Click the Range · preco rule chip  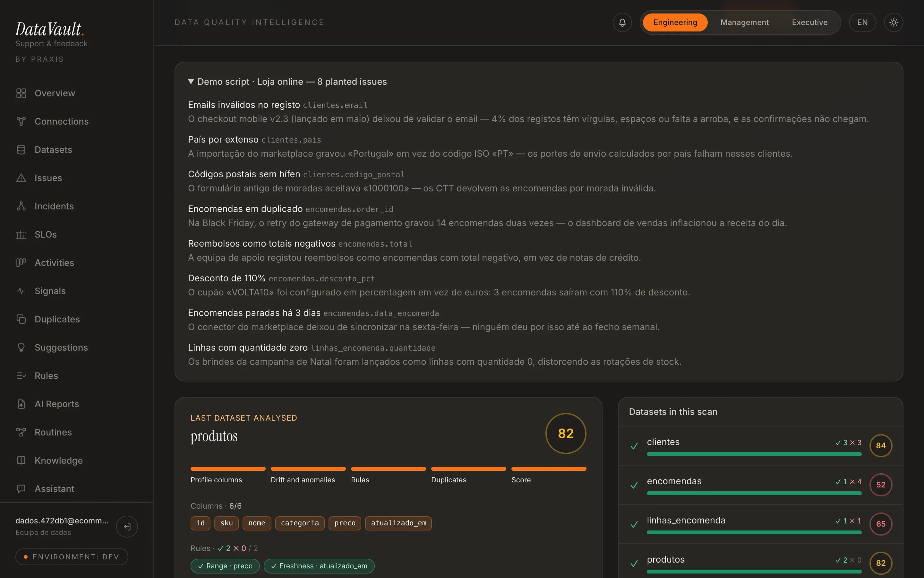225,566
